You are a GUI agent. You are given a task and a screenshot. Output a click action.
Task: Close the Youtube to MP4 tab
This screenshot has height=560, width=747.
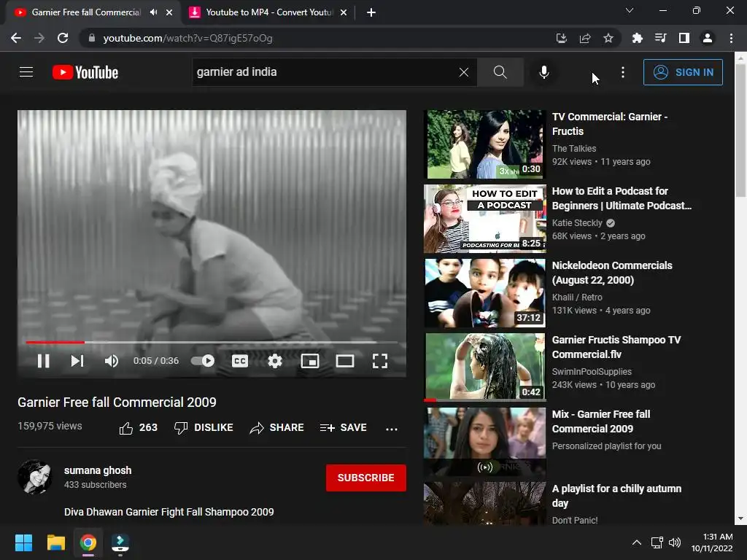(344, 12)
